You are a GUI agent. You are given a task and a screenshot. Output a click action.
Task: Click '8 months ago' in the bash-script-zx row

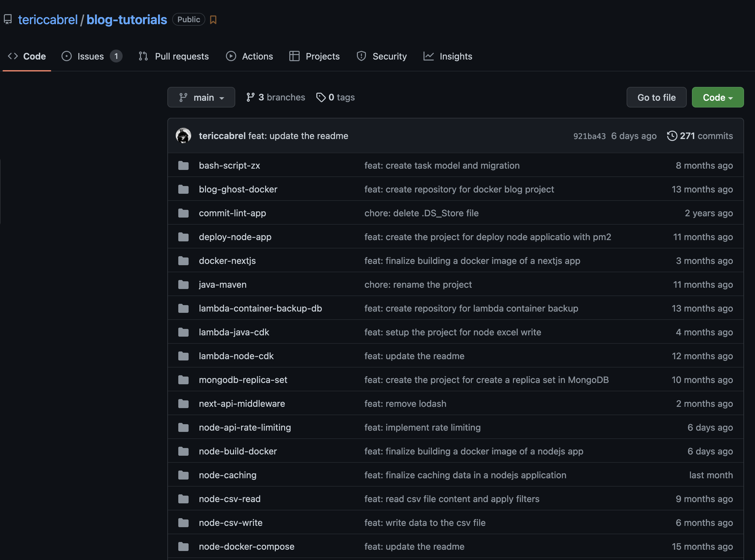(704, 165)
